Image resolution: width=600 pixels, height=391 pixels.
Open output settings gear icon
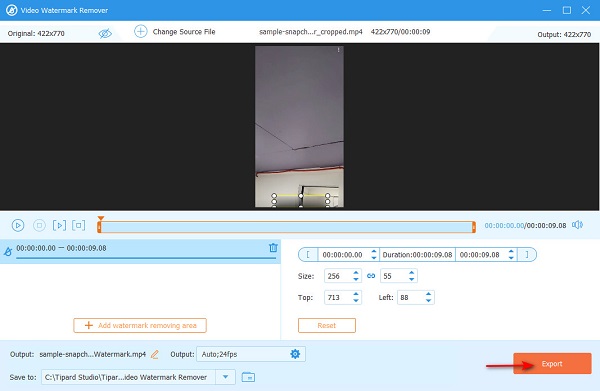tap(295, 354)
